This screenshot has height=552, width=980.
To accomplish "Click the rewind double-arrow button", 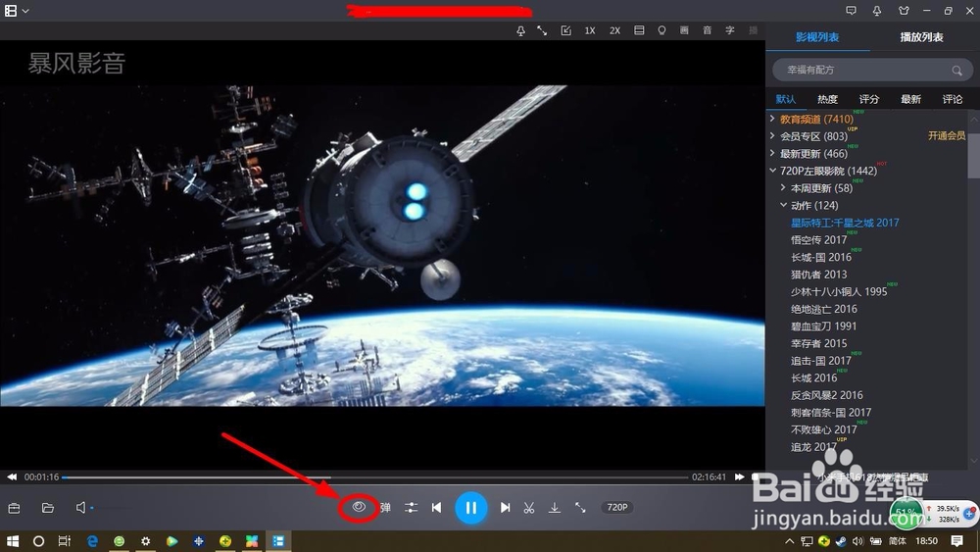I will click(x=12, y=477).
